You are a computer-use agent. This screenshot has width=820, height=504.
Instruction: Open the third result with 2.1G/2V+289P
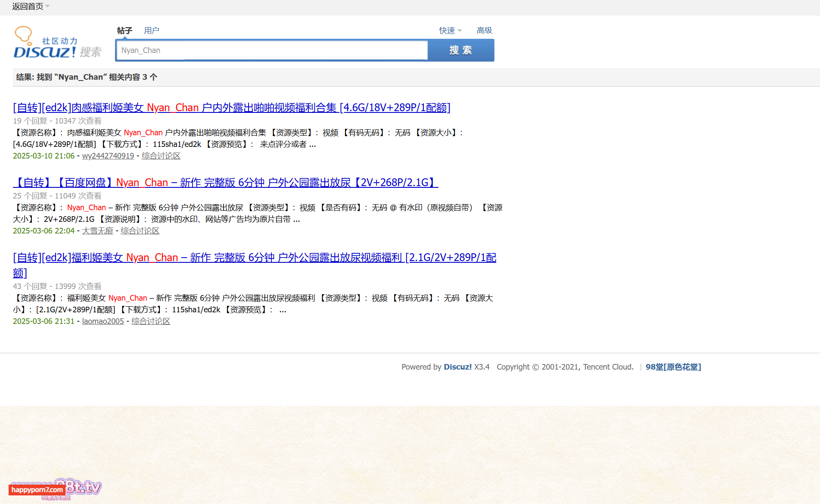255,265
